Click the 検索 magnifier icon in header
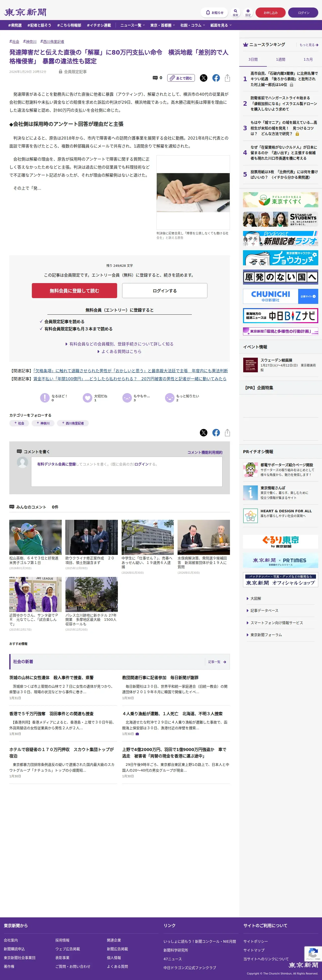The image size is (322, 980). tap(235, 13)
